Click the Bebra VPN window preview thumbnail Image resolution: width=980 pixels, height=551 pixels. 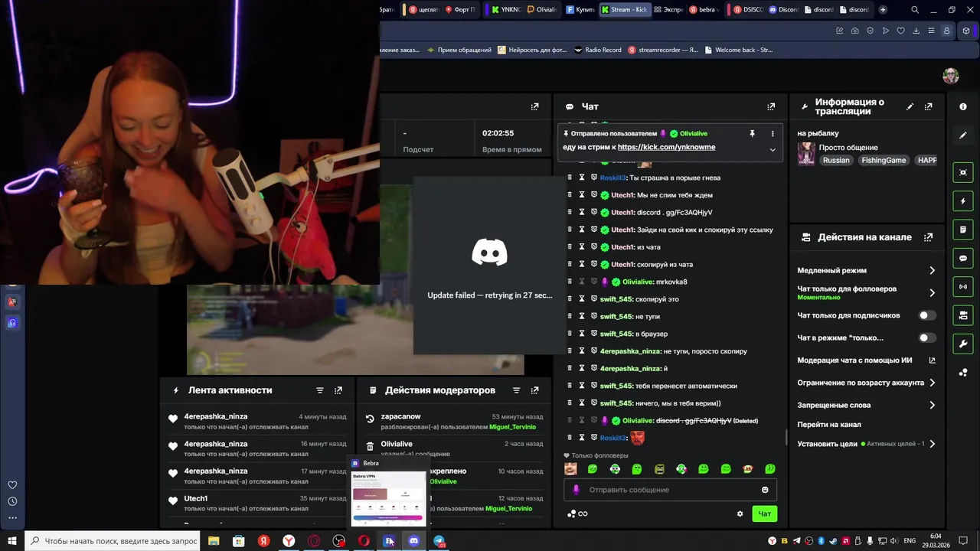[x=389, y=499]
